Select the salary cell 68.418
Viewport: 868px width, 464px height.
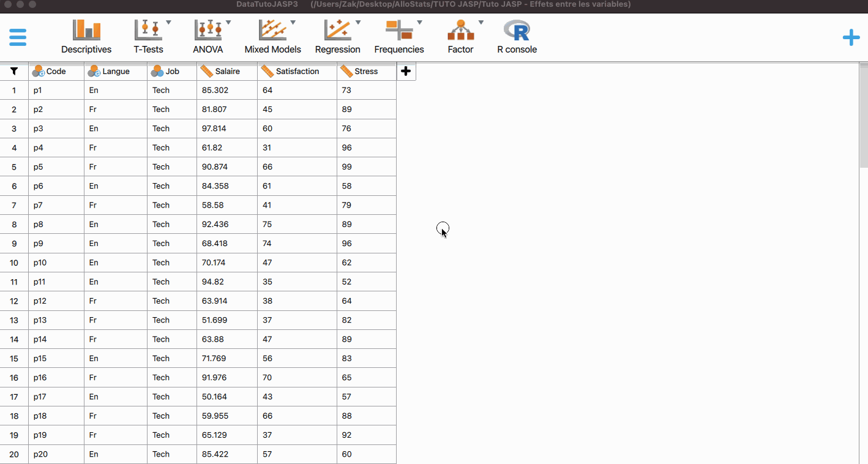[227, 244]
